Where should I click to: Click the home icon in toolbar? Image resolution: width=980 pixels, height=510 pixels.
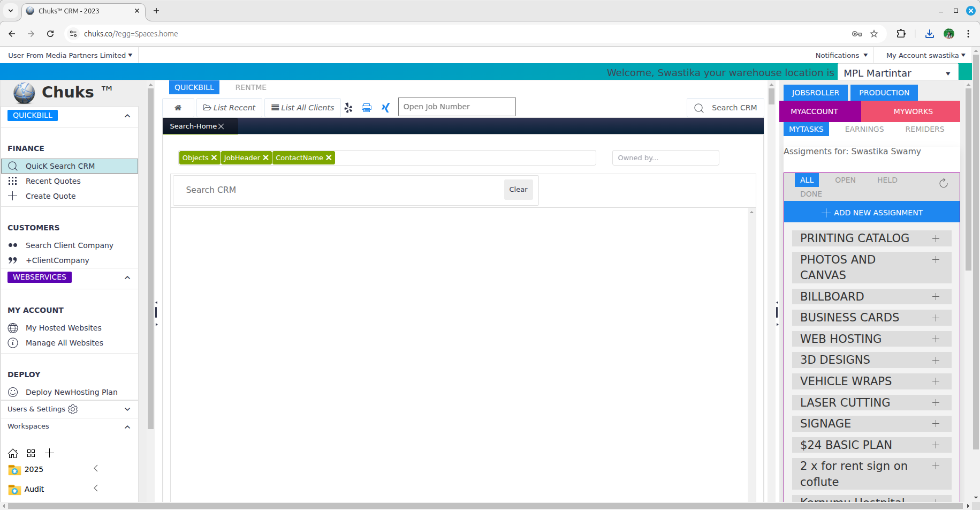178,108
